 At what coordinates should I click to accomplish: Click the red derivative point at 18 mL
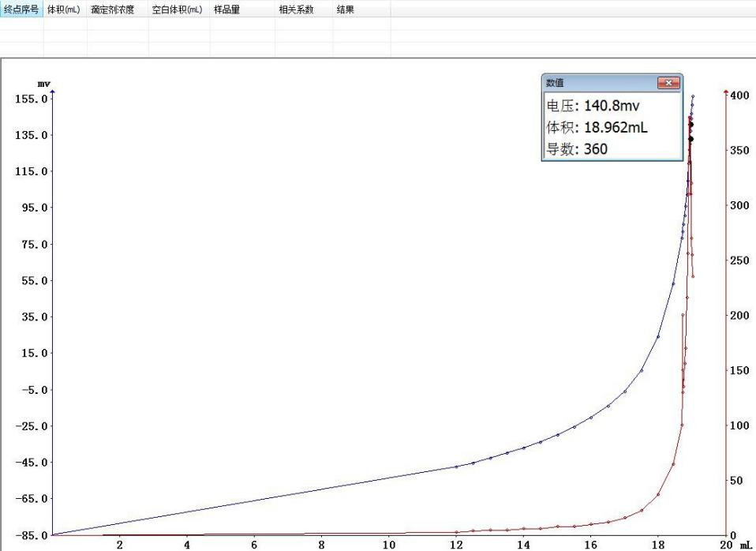point(658,495)
